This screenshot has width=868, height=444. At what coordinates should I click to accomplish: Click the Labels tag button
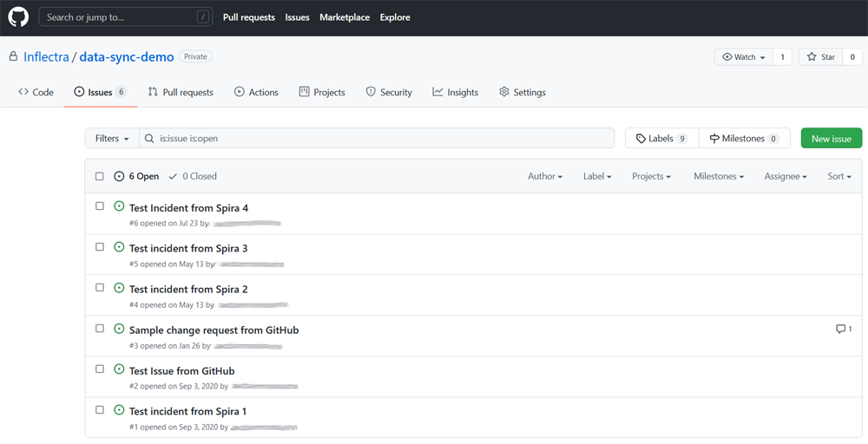coord(661,139)
